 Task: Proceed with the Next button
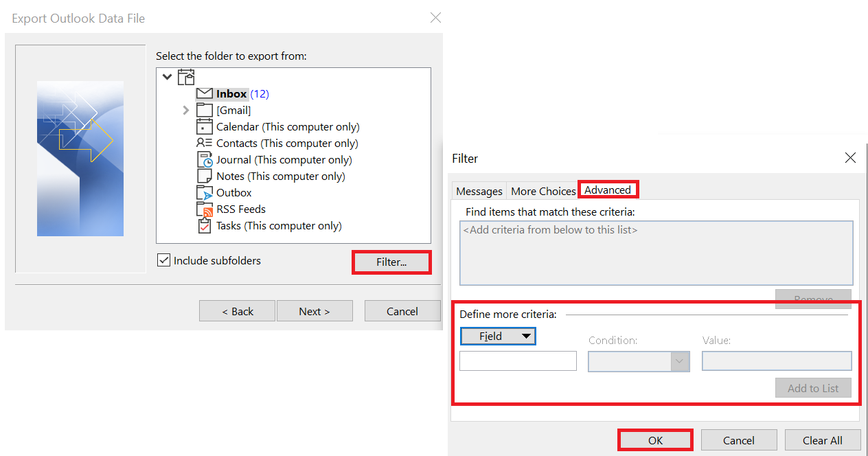(315, 311)
